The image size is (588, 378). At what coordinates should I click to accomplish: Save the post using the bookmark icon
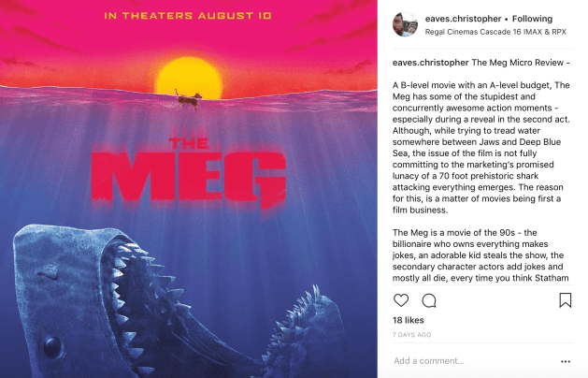(x=566, y=300)
